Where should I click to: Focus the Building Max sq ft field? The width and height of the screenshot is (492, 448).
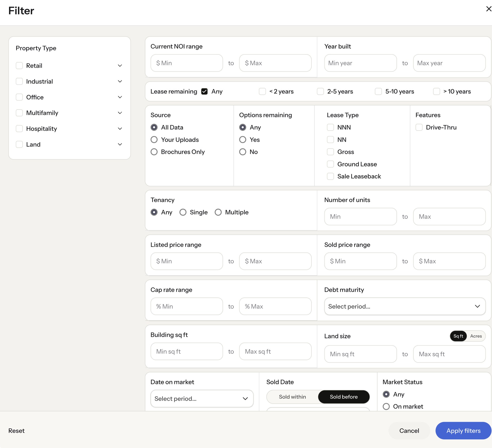click(275, 351)
